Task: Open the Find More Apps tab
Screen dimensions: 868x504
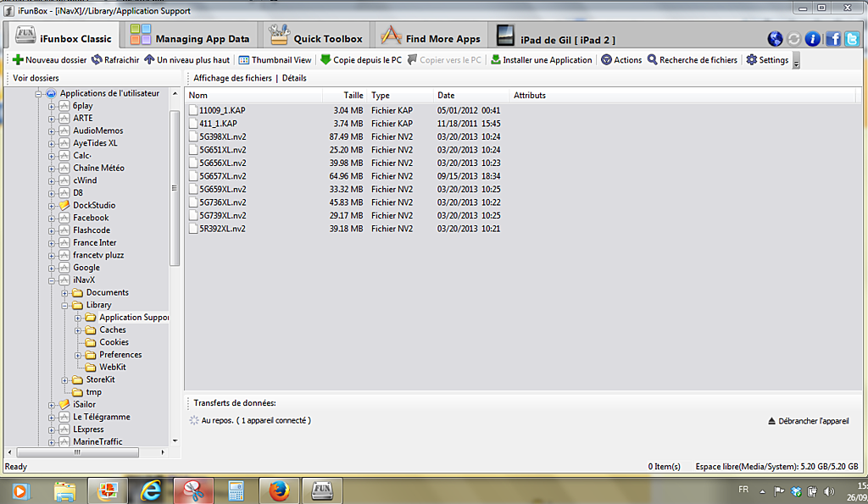Action: 431,36
